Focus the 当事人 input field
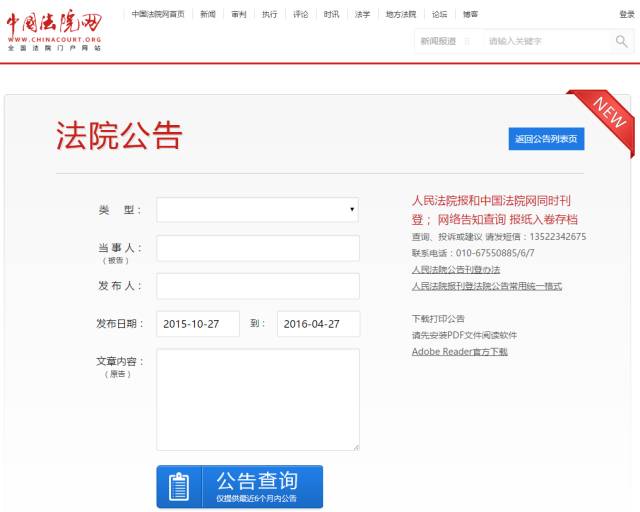 (258, 248)
